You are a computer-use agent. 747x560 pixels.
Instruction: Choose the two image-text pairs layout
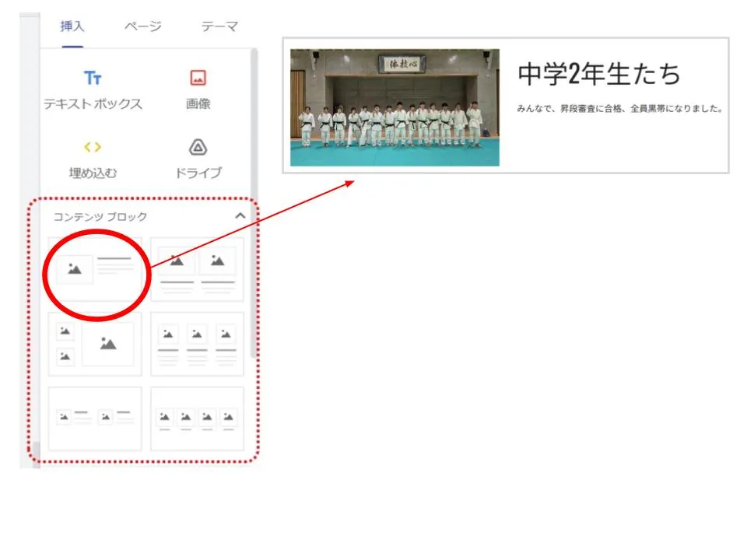coord(95,418)
